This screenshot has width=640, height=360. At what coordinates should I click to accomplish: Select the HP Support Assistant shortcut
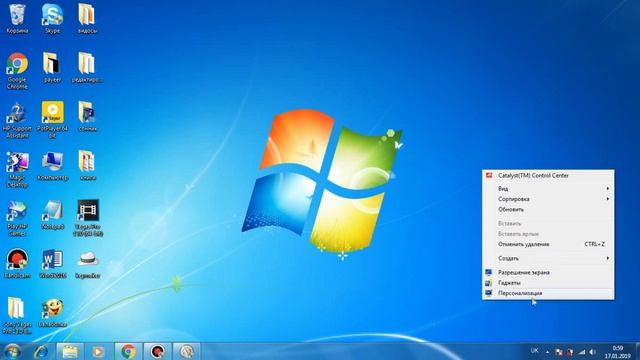pos(17,120)
